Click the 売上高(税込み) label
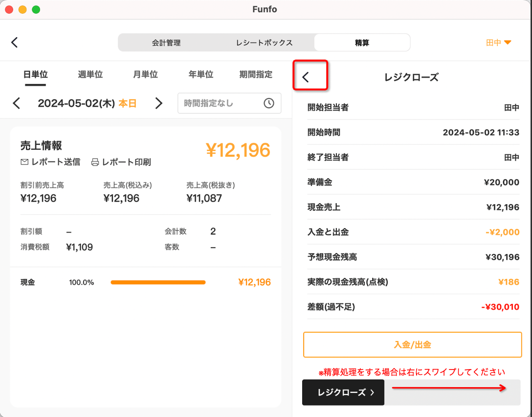This screenshot has height=417, width=532. click(x=128, y=185)
